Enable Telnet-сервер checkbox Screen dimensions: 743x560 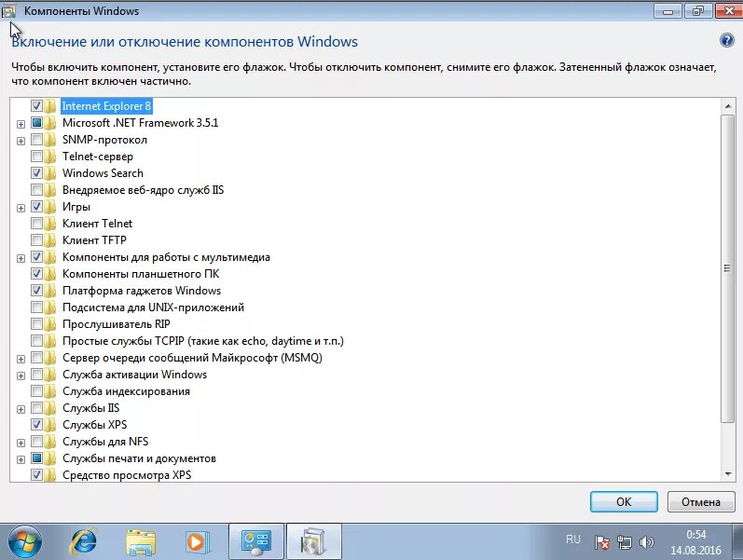(36, 156)
